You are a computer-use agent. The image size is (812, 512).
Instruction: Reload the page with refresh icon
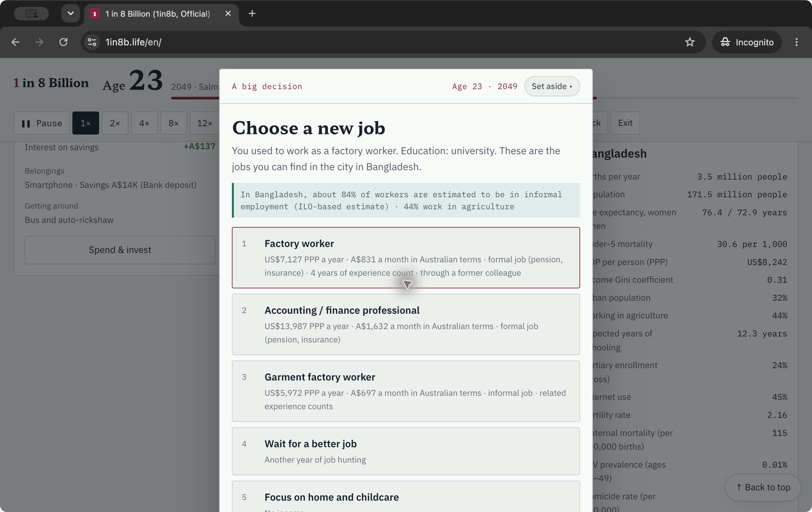click(63, 42)
